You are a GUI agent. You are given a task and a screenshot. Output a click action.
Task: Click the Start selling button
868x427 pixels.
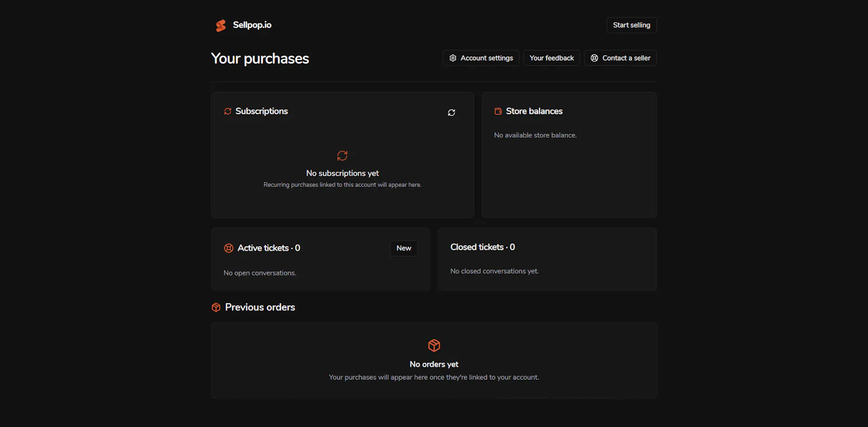[631, 25]
